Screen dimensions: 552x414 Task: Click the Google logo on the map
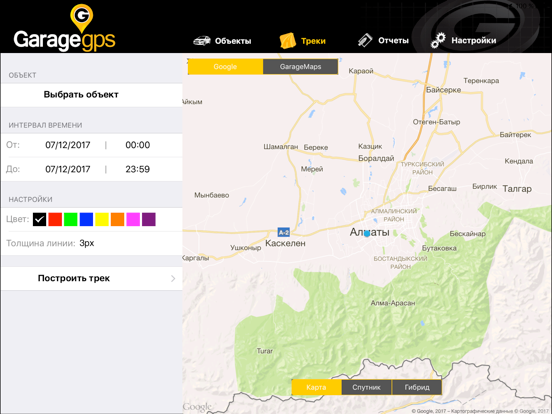(197, 407)
